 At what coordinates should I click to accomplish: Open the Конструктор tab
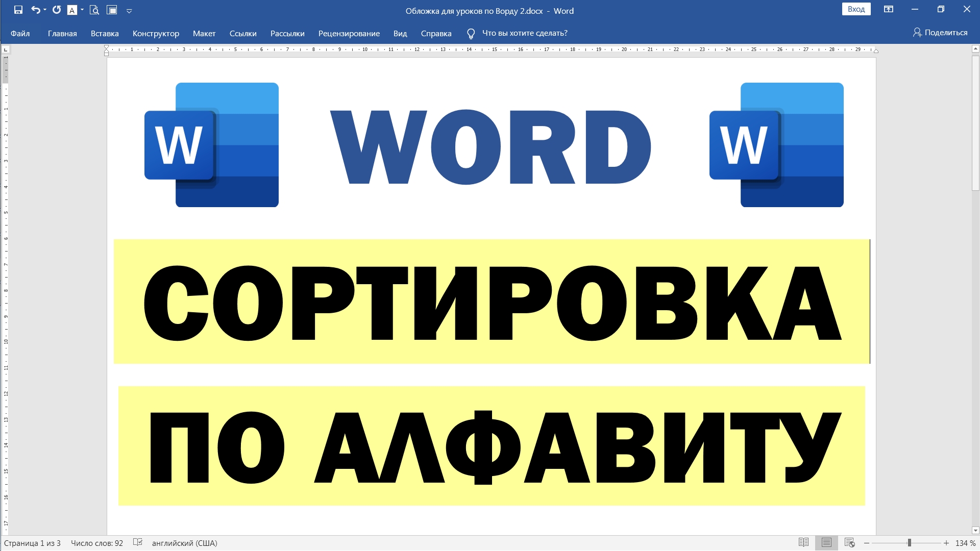(156, 33)
